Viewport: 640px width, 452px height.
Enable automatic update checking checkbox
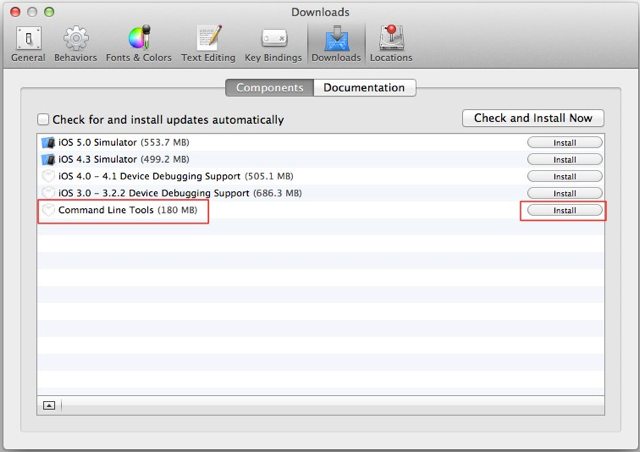(x=43, y=120)
